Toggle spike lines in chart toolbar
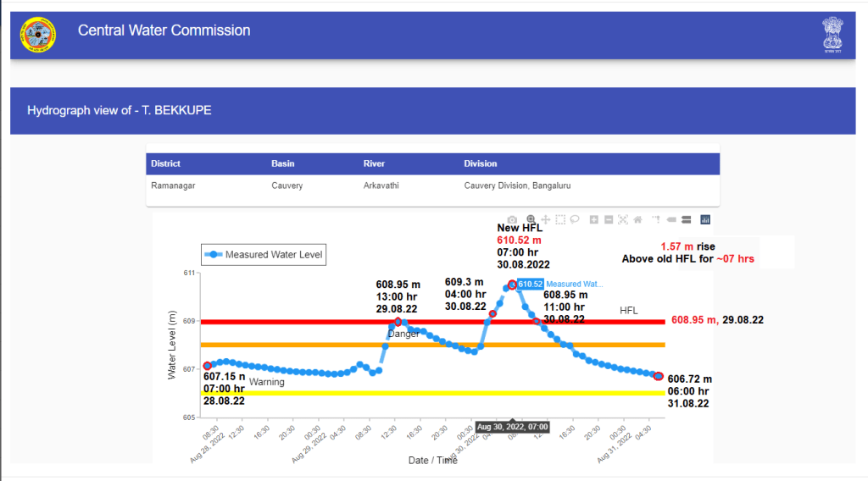The width and height of the screenshot is (868, 481). tap(656, 219)
